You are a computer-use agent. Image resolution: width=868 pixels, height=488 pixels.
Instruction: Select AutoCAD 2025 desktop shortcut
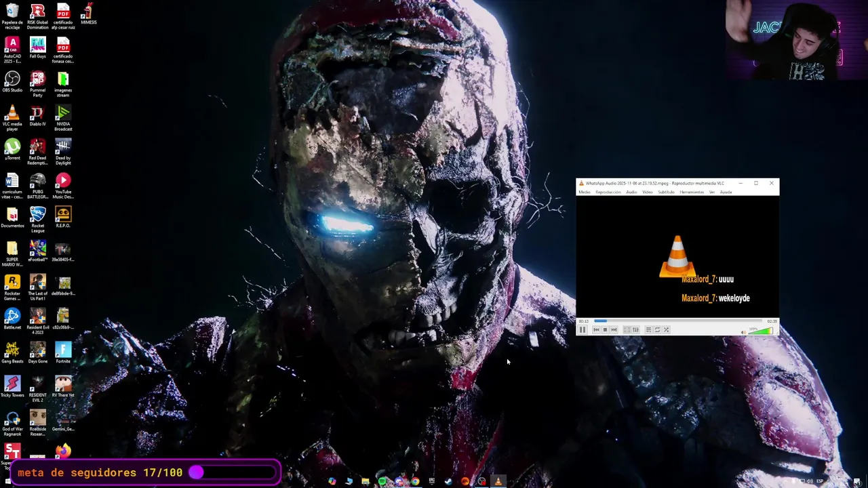coord(12,51)
